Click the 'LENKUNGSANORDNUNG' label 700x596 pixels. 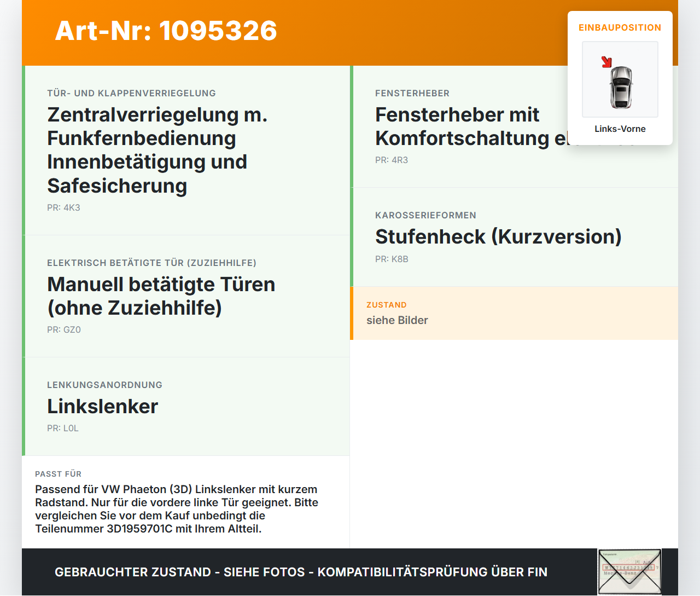tap(104, 385)
